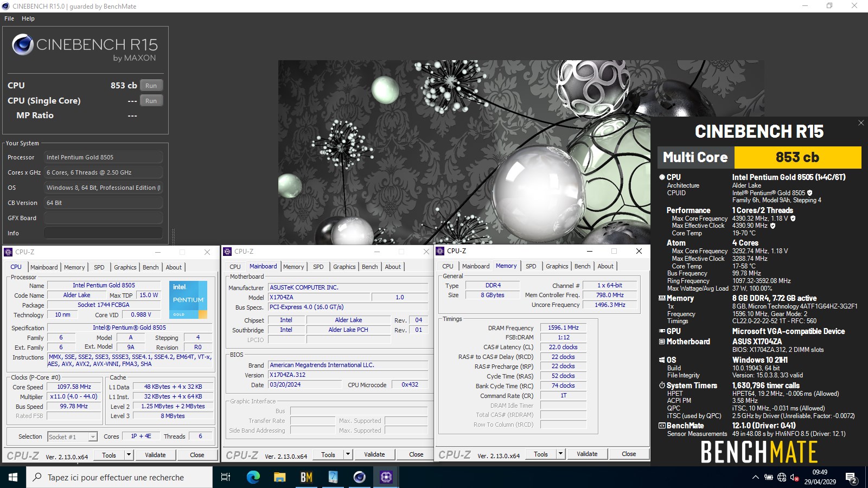
Task: Switch to the SPD tab in the CPU-Z window showing the CPU tab
Action: (99, 267)
